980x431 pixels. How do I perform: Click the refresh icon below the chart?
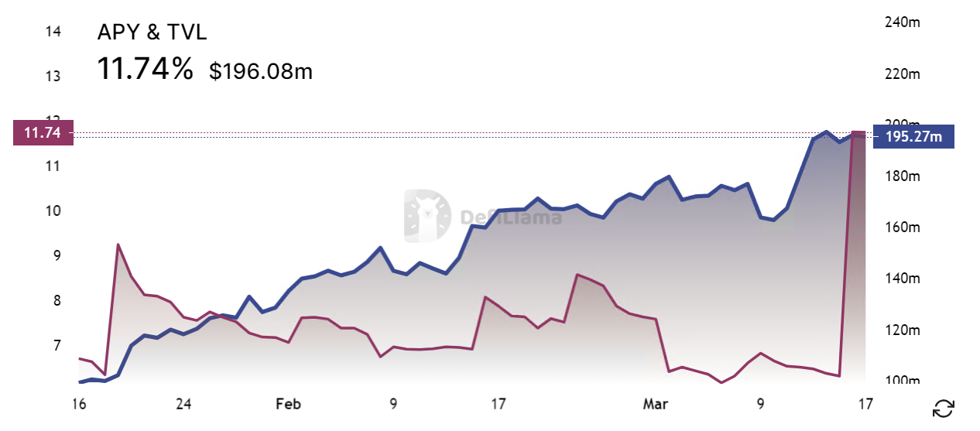[x=944, y=409]
